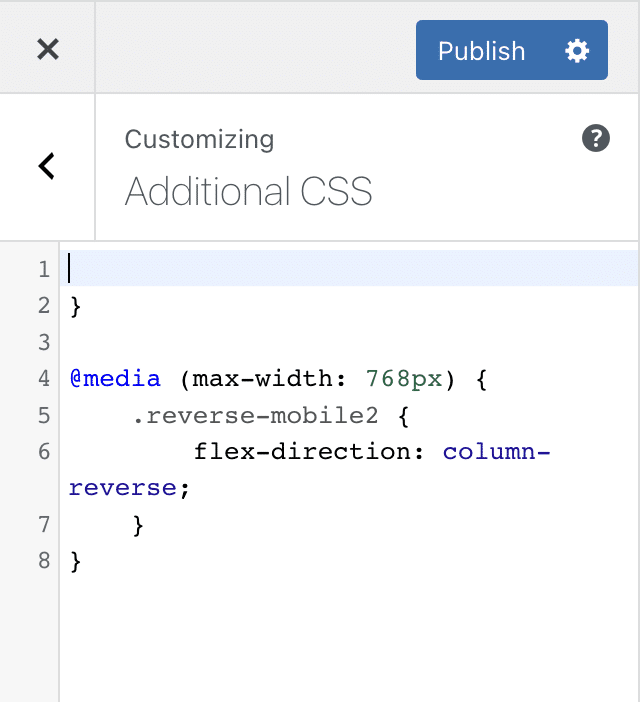Click the closing brace on line 2
Viewport: 640px width, 702px height.
click(x=76, y=307)
